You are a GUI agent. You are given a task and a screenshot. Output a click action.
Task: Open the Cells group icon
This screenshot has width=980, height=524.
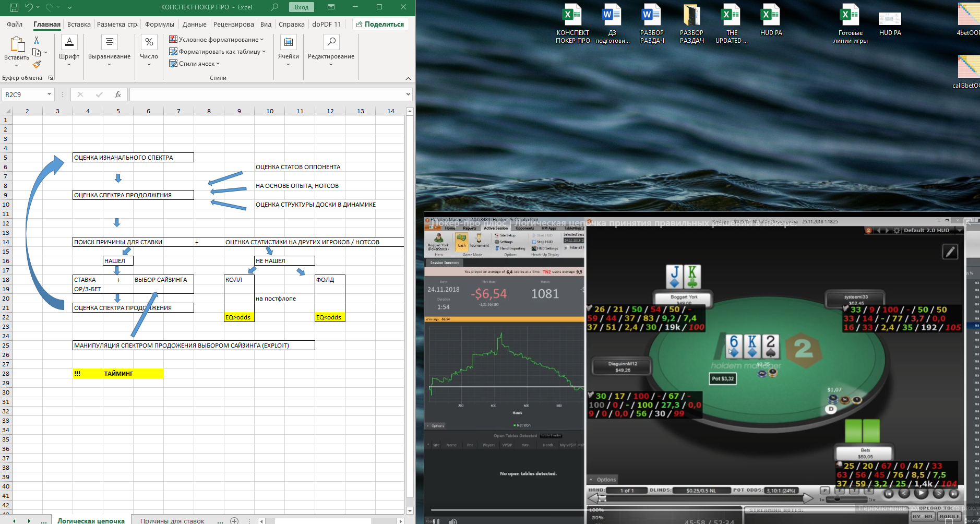click(288, 42)
